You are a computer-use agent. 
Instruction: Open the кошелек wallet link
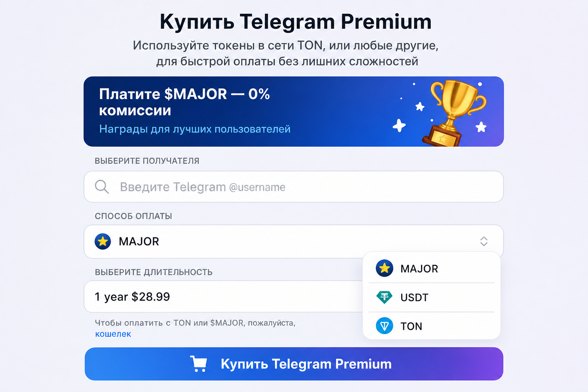[x=113, y=334]
